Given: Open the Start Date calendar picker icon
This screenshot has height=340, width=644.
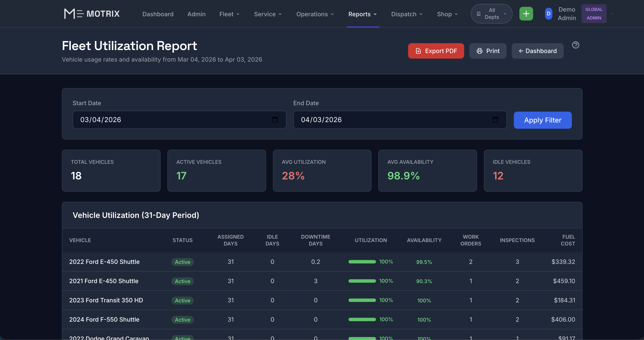Looking at the screenshot, I should pyautogui.click(x=275, y=120).
